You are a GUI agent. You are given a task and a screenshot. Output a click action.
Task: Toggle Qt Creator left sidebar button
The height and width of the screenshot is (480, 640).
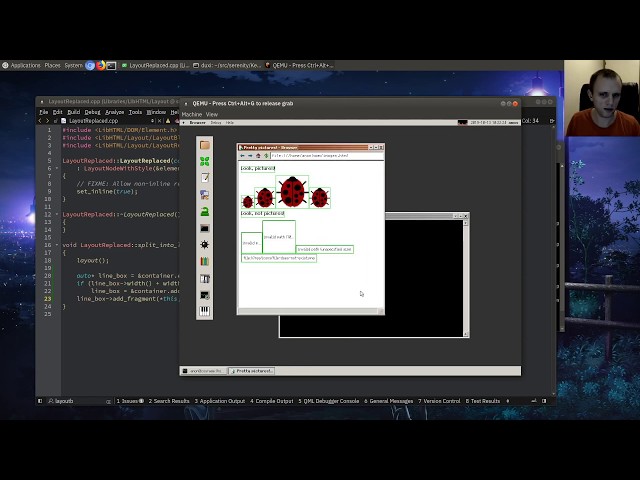pos(40,401)
